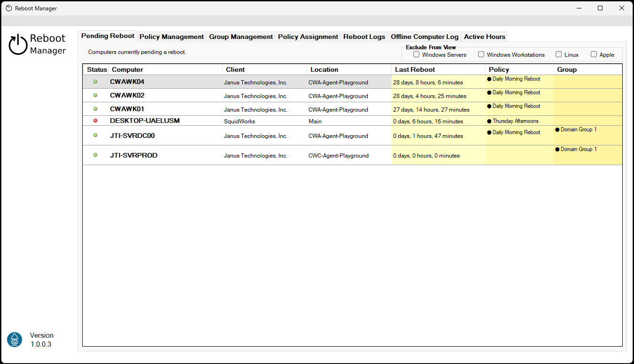
Task: Open the Active Hours tab
Action: pyautogui.click(x=485, y=37)
